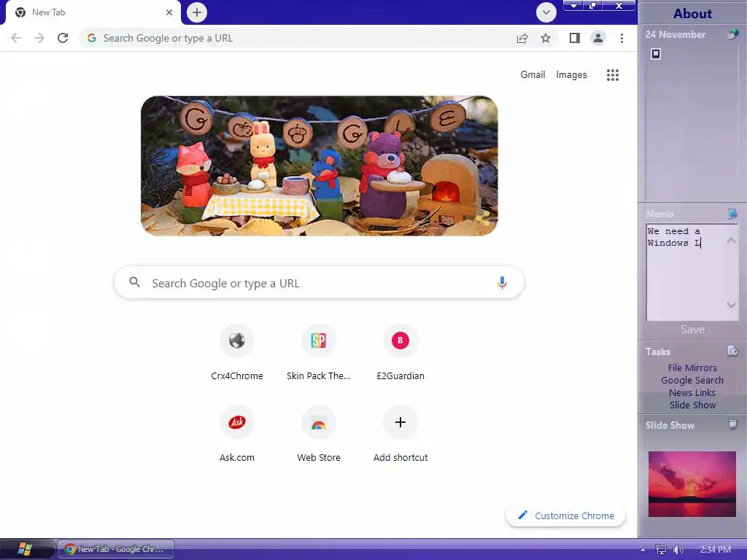Viewport: 747px width, 560px height.
Task: Open Slide Show task link
Action: pos(692,405)
